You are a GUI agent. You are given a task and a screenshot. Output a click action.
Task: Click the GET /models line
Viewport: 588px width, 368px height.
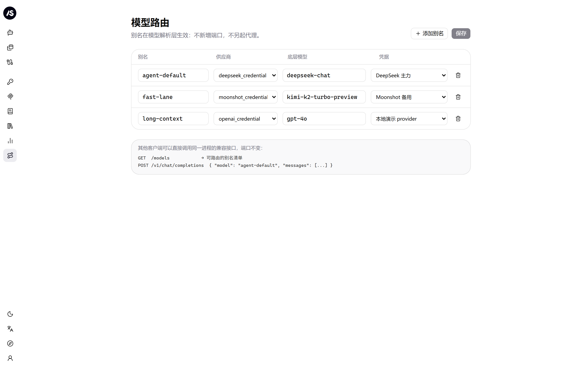click(x=190, y=158)
